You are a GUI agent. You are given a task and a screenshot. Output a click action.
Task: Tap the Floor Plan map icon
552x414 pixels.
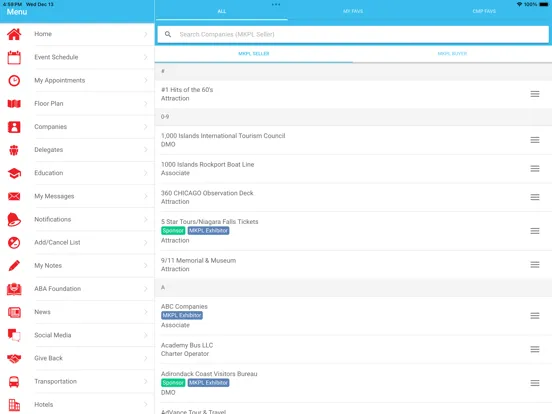(14, 104)
